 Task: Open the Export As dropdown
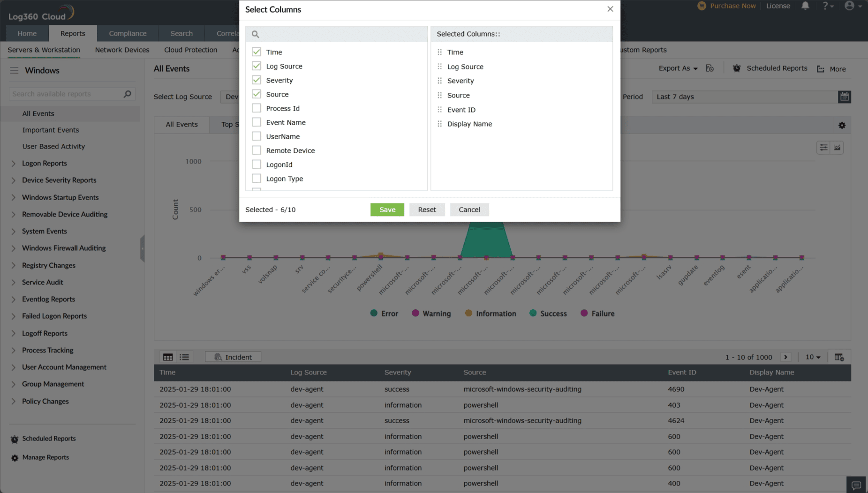677,68
